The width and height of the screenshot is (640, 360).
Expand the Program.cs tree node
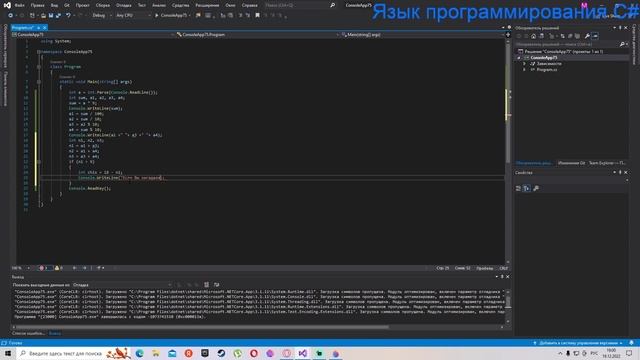(x=524, y=70)
